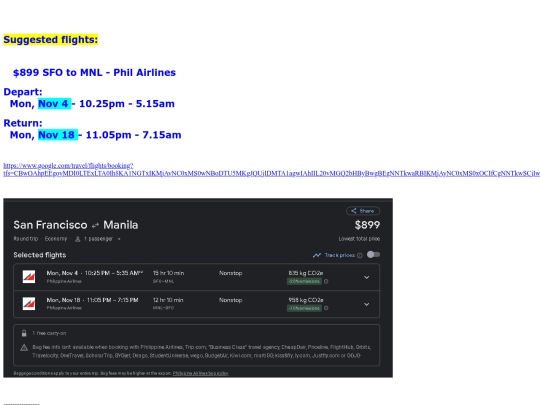Click Philippine Airlines logo on Nov 18 flight
The image size is (540, 405).
point(29,303)
